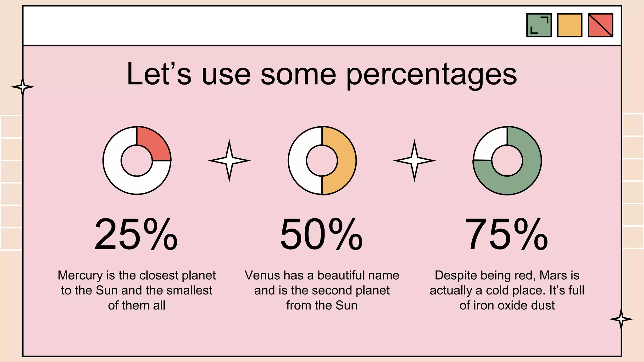Screen dimensions: 644x362
Task: Click the red diagonal-slash close icon
Action: point(600,25)
